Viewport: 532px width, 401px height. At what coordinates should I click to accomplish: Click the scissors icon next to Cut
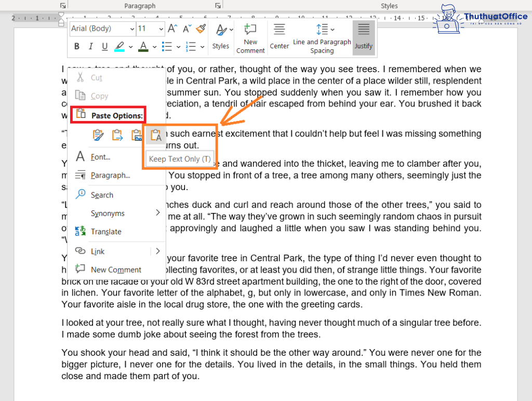[80, 77]
